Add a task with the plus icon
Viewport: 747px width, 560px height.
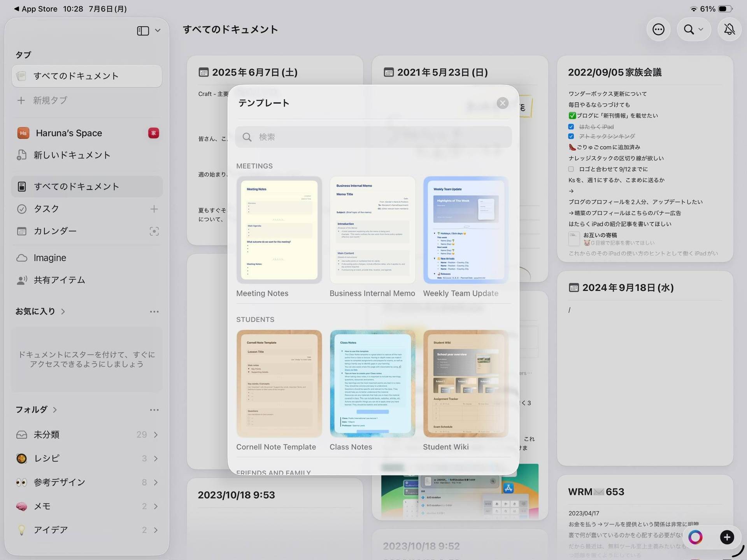[x=154, y=209]
